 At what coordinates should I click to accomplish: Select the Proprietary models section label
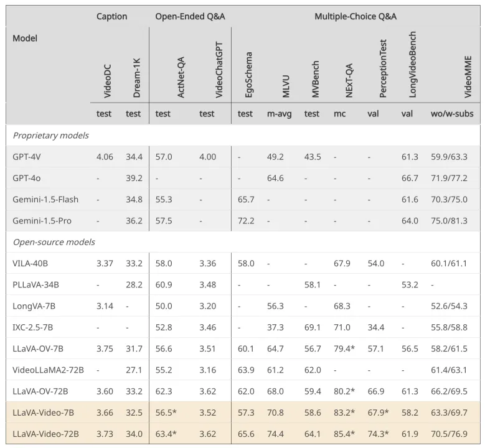[x=50, y=136]
